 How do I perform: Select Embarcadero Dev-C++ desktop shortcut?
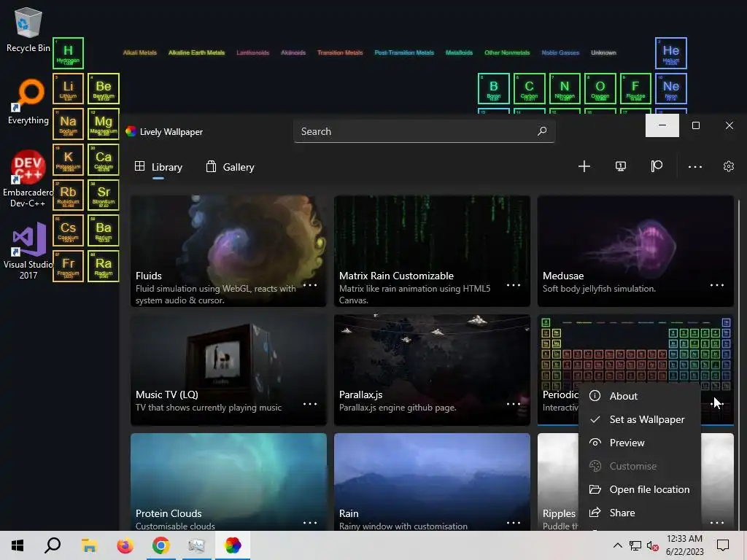[28, 179]
